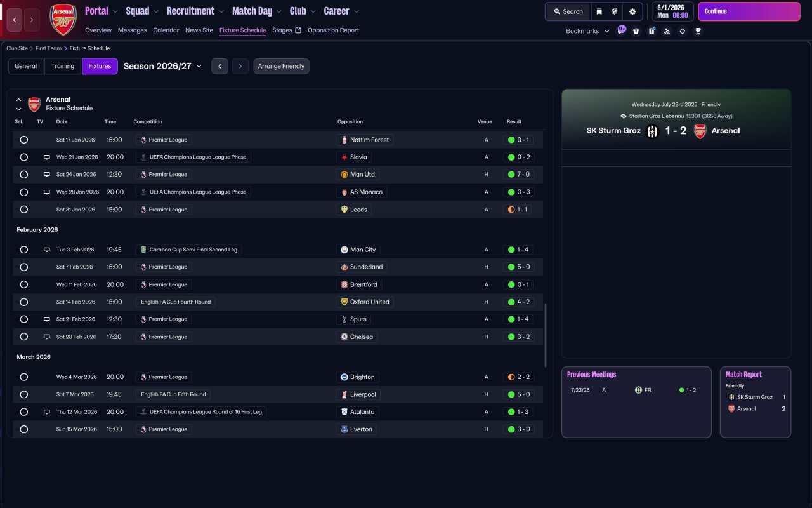Open the globe world icon in top bar

(x=615, y=11)
